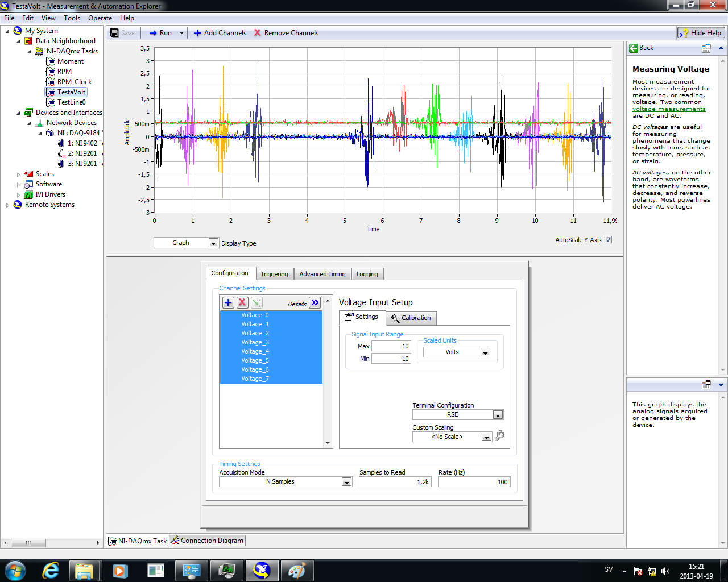
Task: Select the NI cDAQ-9184 chassis icon
Action: pos(50,133)
